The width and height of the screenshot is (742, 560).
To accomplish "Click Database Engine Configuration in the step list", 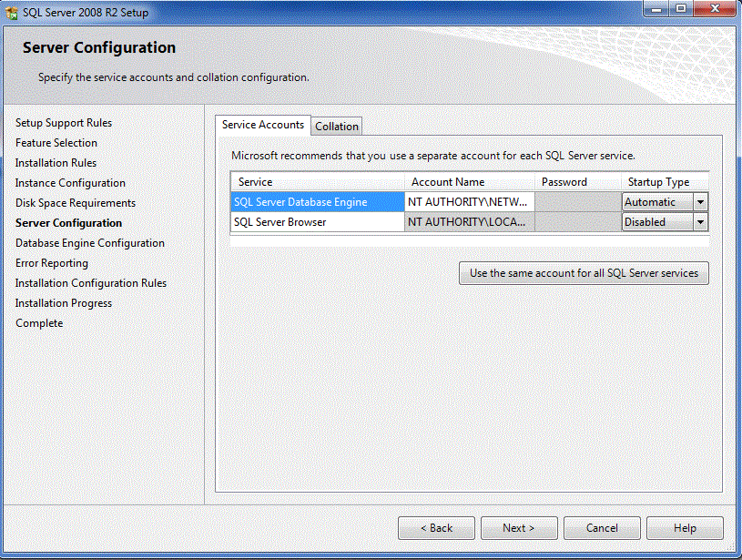I will (90, 243).
